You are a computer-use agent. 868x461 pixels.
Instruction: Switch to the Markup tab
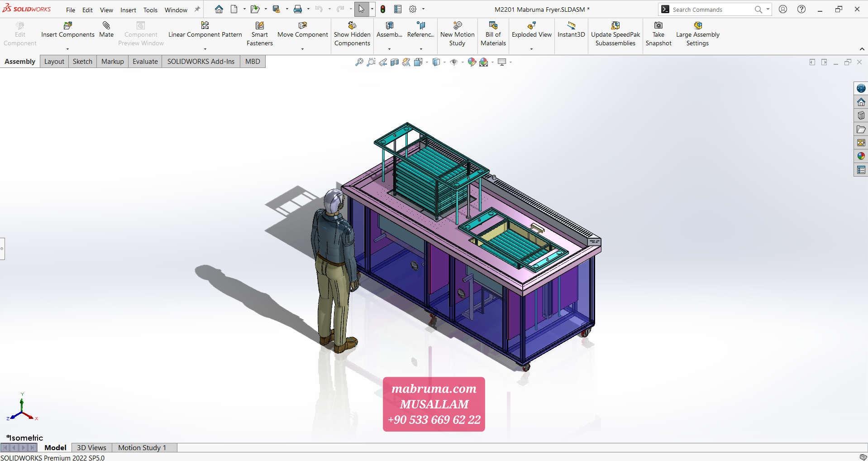click(x=112, y=62)
